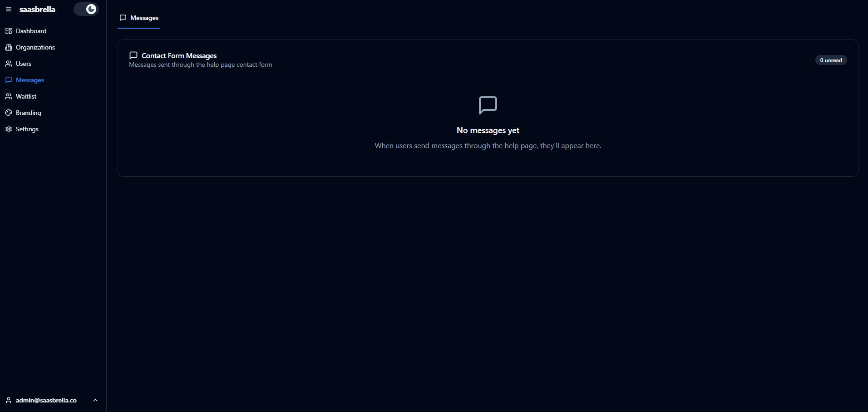Screen dimensions: 868x412
Task: Click the Waitlist people icon
Action: click(9, 96)
